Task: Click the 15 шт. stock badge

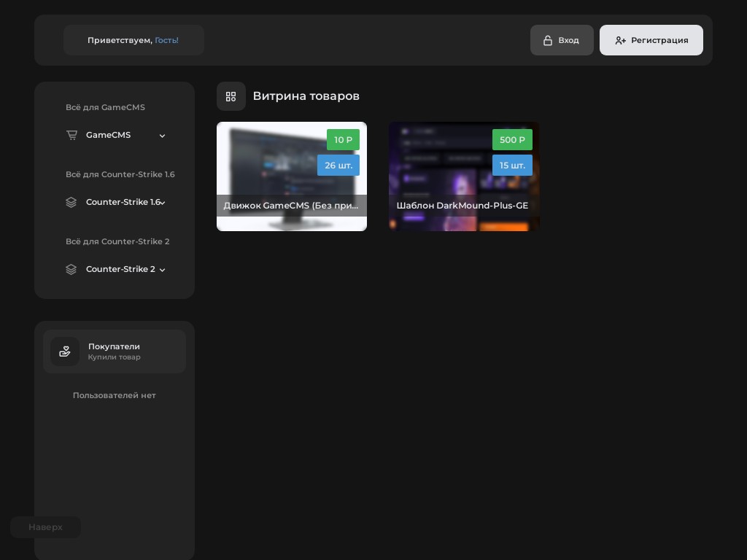Action: 512,166
